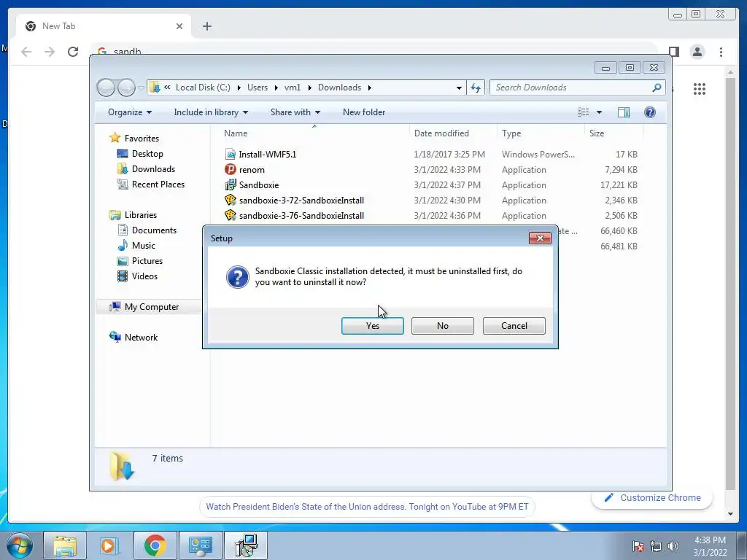The width and height of the screenshot is (747, 560).
Task: Open Control Panel taskbar item
Action: [x=200, y=545]
